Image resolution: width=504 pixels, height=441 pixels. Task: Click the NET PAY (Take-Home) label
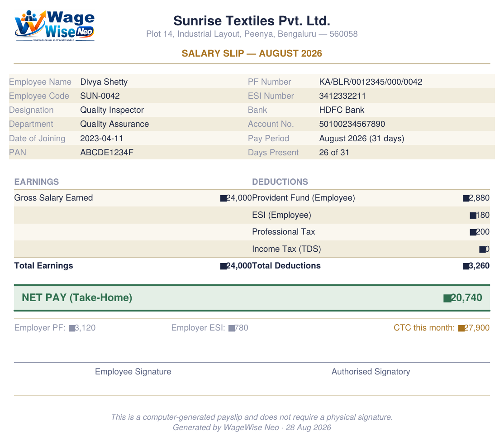coord(77,297)
